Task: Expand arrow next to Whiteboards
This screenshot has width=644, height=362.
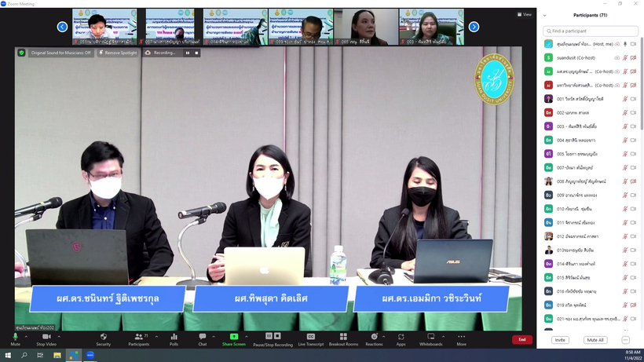Action: pos(443,337)
